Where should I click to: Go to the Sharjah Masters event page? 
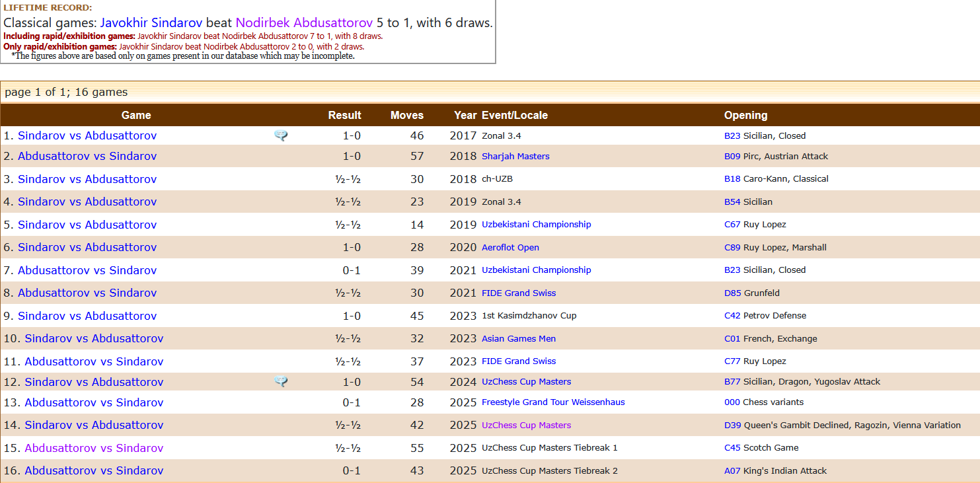[515, 157]
